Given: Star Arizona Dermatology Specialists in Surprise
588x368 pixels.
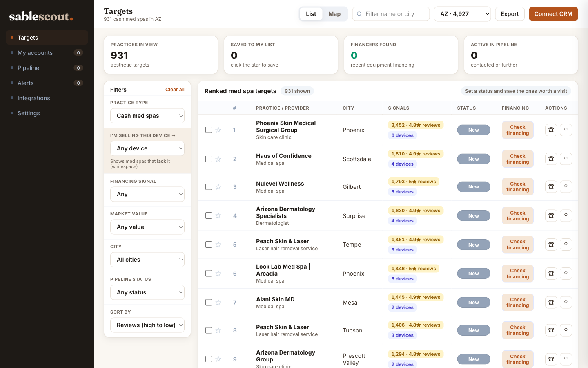Looking at the screenshot, I should click(218, 215).
